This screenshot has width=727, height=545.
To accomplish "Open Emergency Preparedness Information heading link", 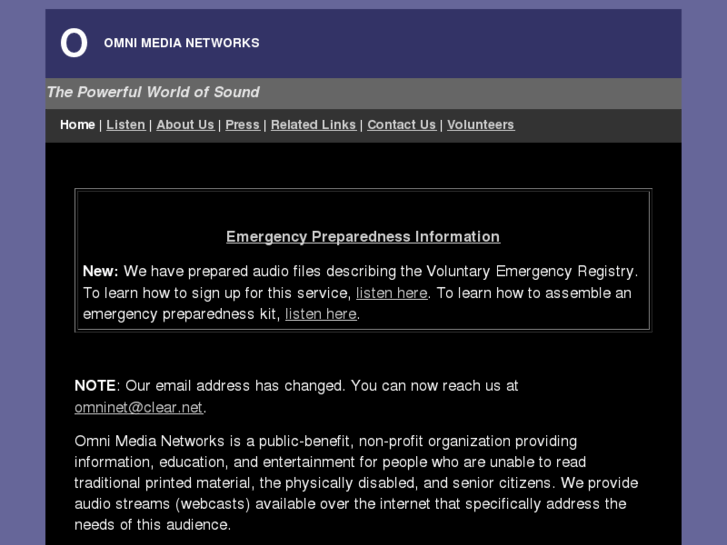I will [x=363, y=237].
